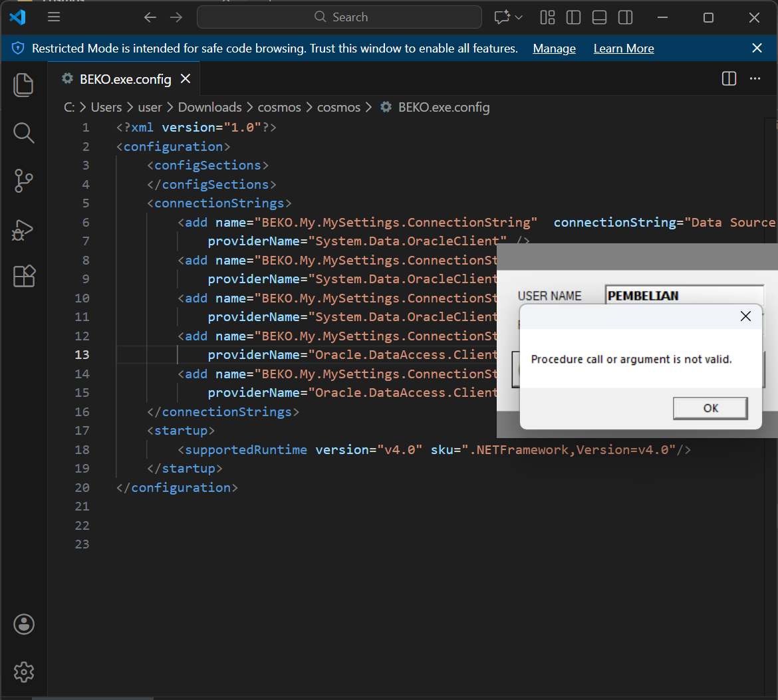The image size is (778, 700).
Task: Open the hamburger application menu
Action: coord(54,17)
